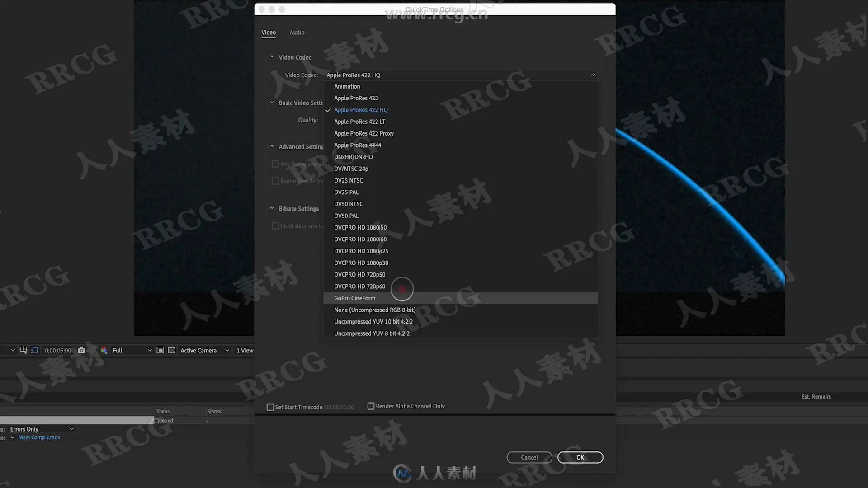Image resolution: width=868 pixels, height=488 pixels.
Task: Enable Limit data rate checkbox
Action: coord(275,226)
